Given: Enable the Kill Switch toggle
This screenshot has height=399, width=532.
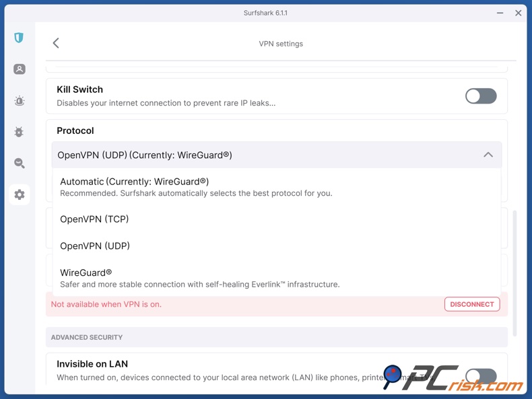Looking at the screenshot, I should (x=480, y=96).
